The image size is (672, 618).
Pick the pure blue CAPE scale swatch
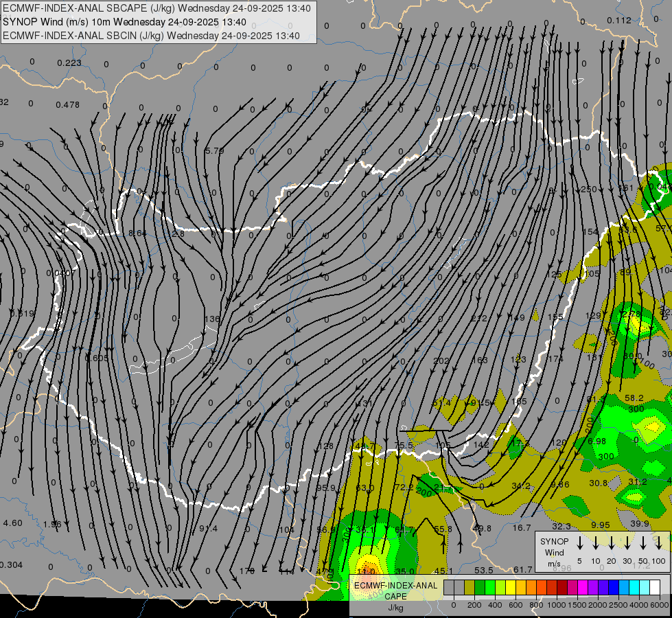613,587
